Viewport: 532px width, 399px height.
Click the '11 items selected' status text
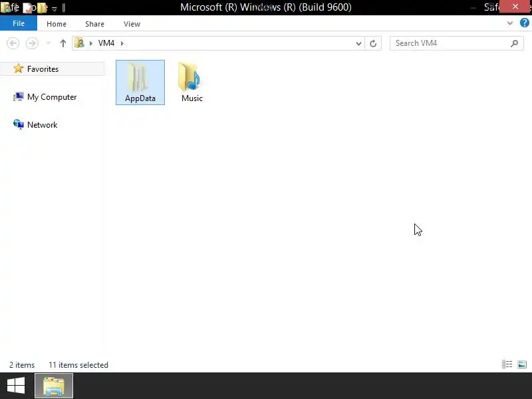pyautogui.click(x=78, y=365)
